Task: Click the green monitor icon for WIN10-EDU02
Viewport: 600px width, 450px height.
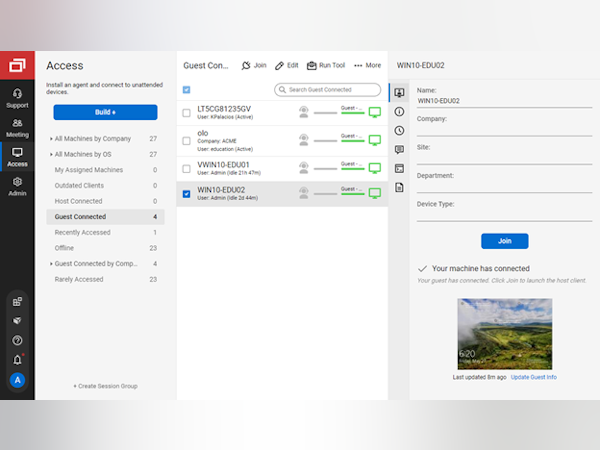Action: point(375,194)
